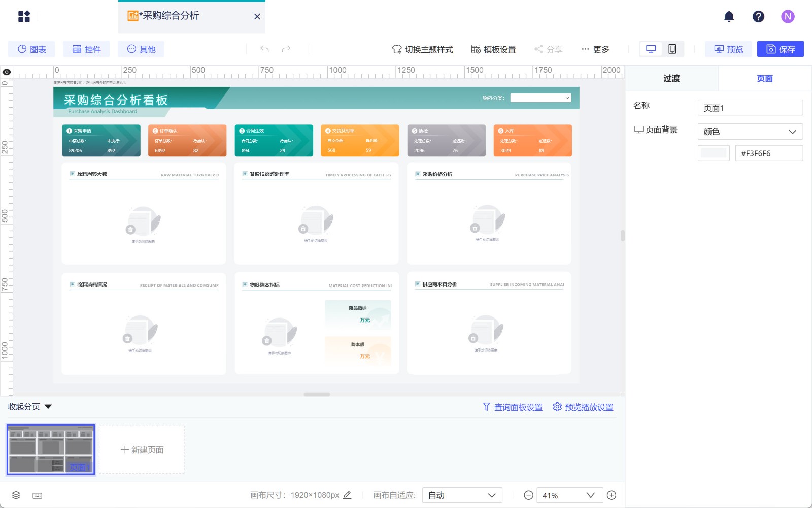Redo the last undone action

point(286,49)
